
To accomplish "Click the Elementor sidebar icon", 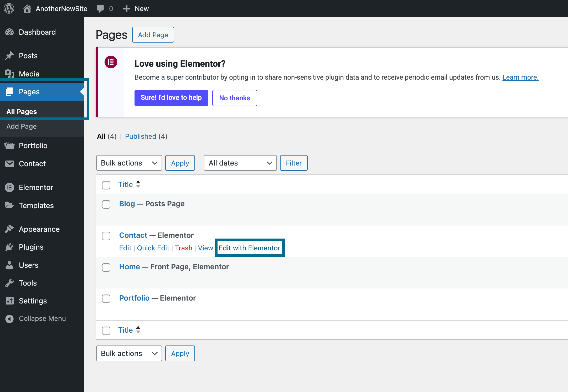I will click(x=9, y=187).
